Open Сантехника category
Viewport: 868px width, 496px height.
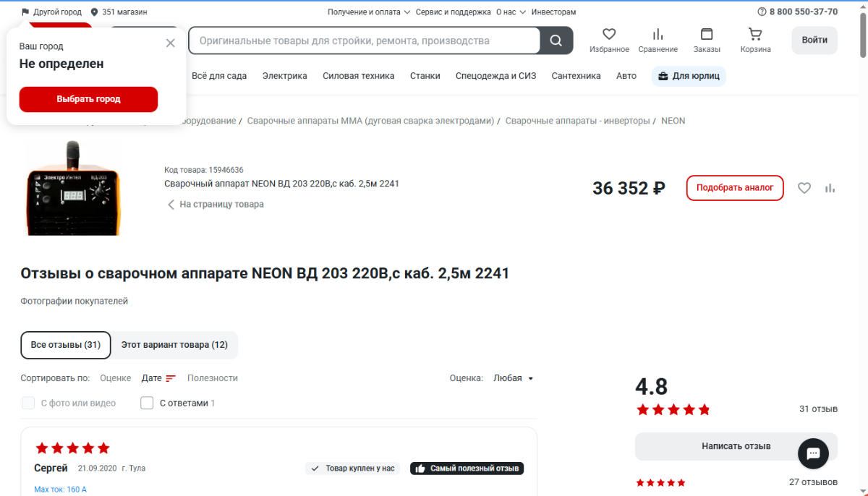pos(576,76)
